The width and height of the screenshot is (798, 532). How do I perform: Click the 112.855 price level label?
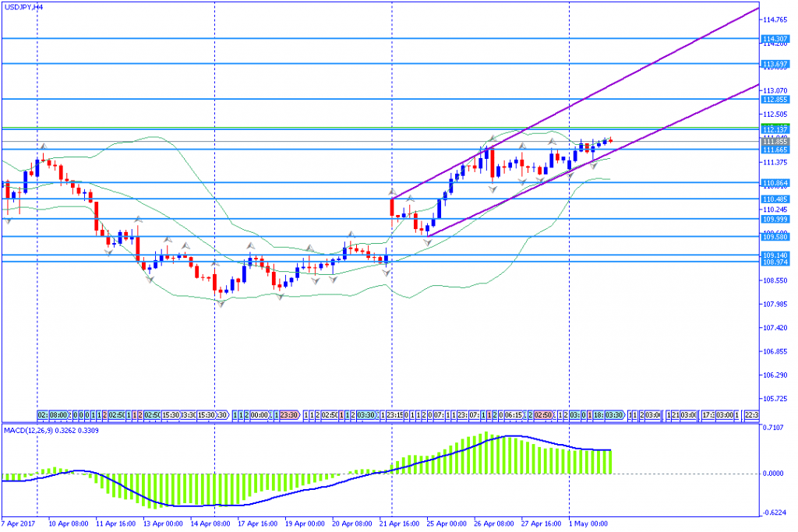[775, 99]
